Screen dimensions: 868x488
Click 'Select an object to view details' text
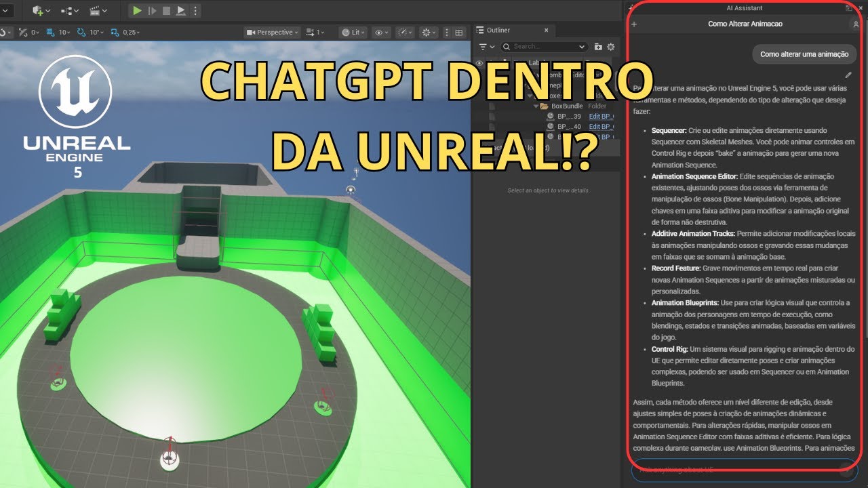549,190
